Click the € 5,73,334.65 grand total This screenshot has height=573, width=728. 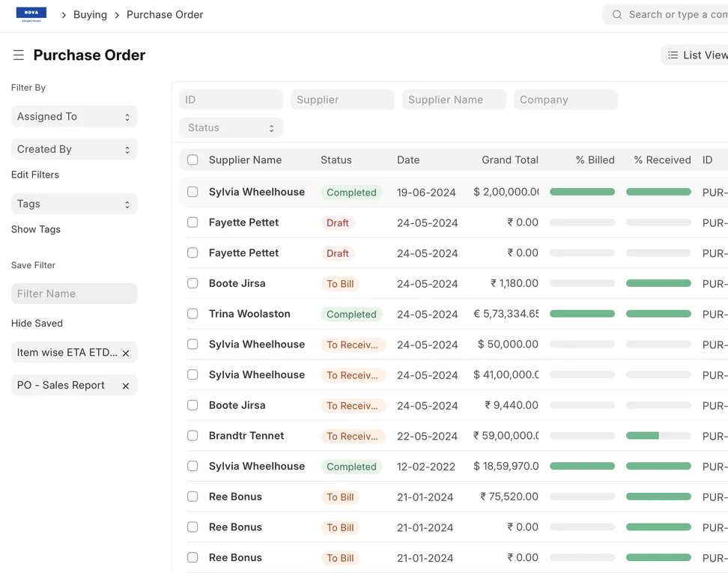506,314
